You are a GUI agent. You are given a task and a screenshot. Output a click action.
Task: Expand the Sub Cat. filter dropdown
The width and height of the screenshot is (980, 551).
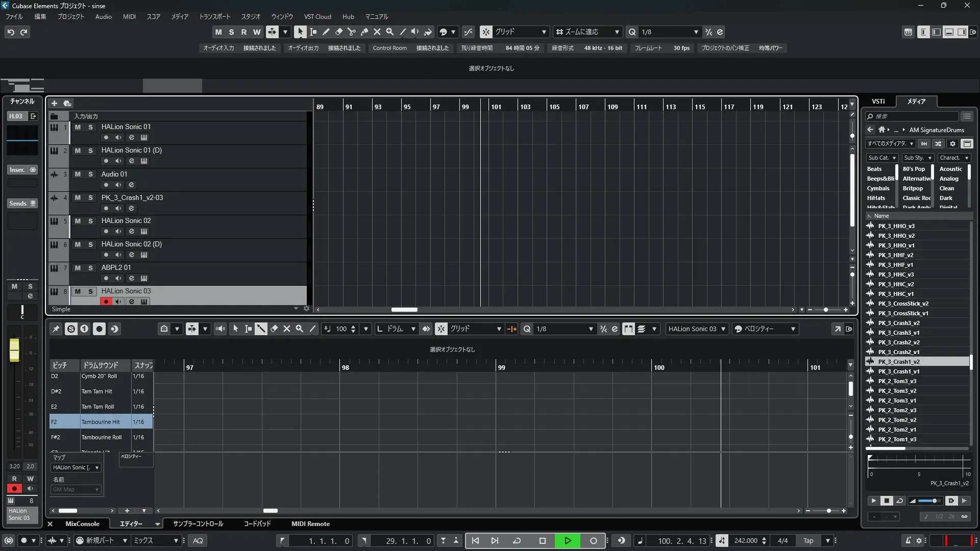882,158
